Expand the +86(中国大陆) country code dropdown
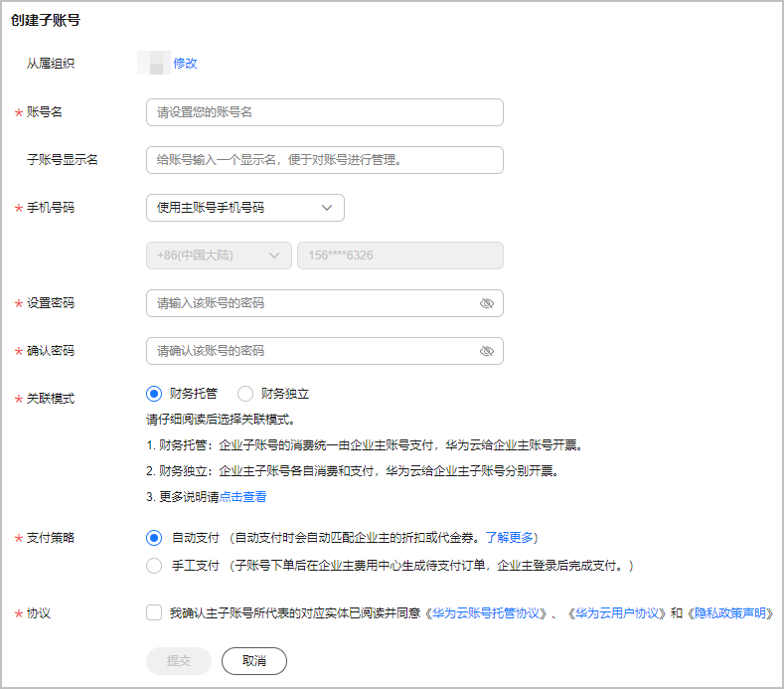 click(219, 256)
